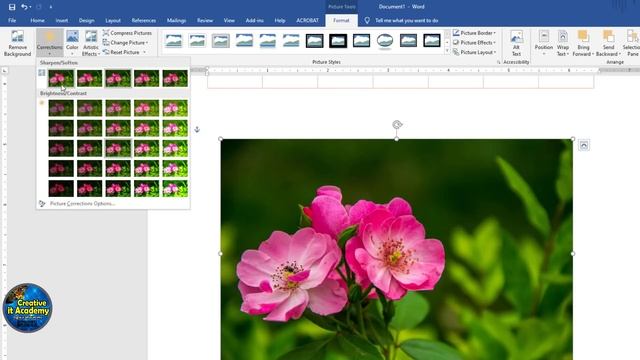The width and height of the screenshot is (640, 360).
Task: Select the first picture style thumbnail
Action: point(173,41)
